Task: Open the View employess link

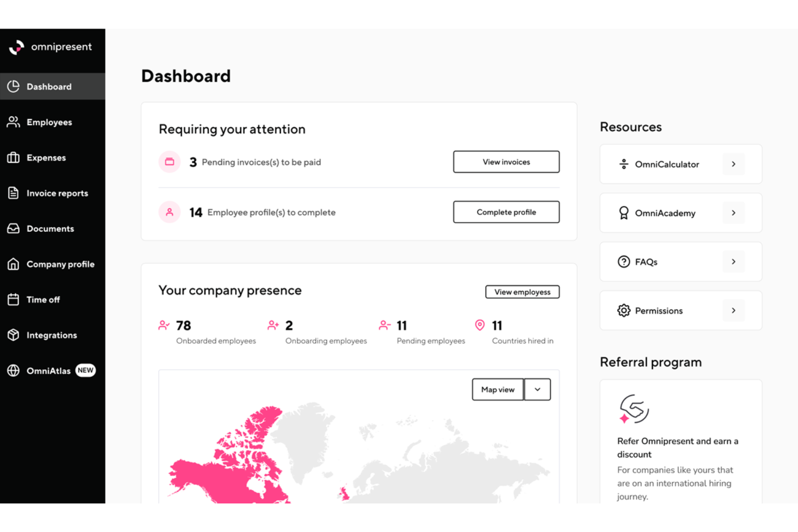Action: tap(522, 292)
